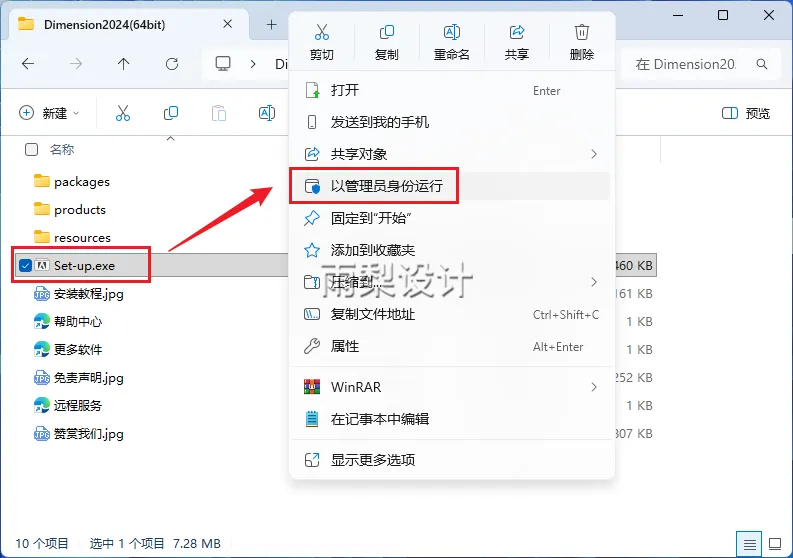Toggle the select-all checkbox beside 名称
This screenshot has width=793, height=558.
tap(31, 149)
